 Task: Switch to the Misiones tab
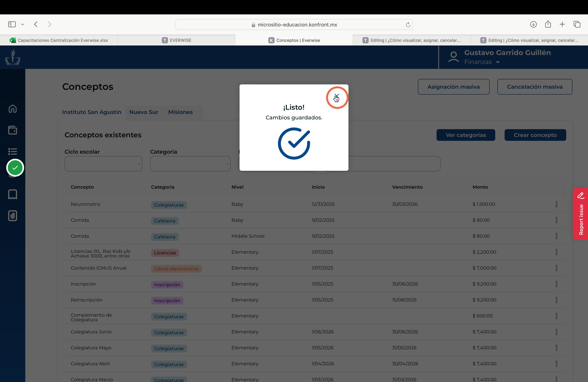pyautogui.click(x=180, y=112)
